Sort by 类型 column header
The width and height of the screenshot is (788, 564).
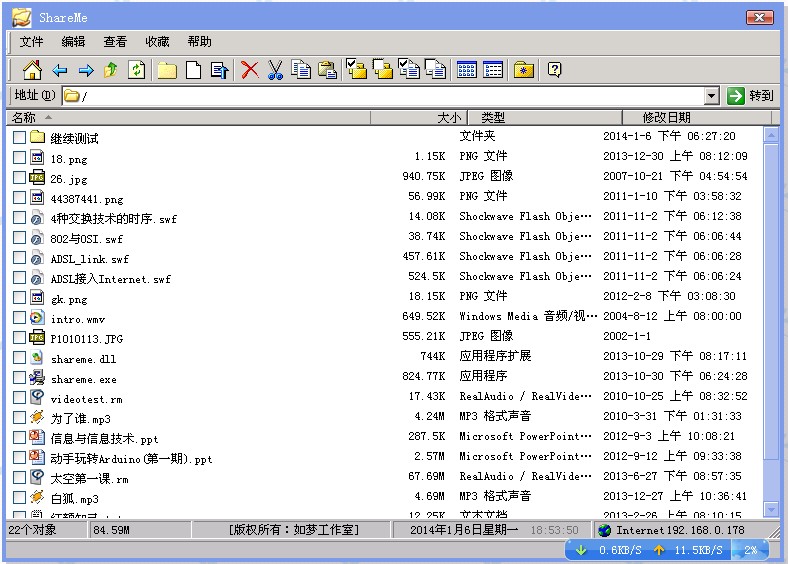click(x=545, y=118)
